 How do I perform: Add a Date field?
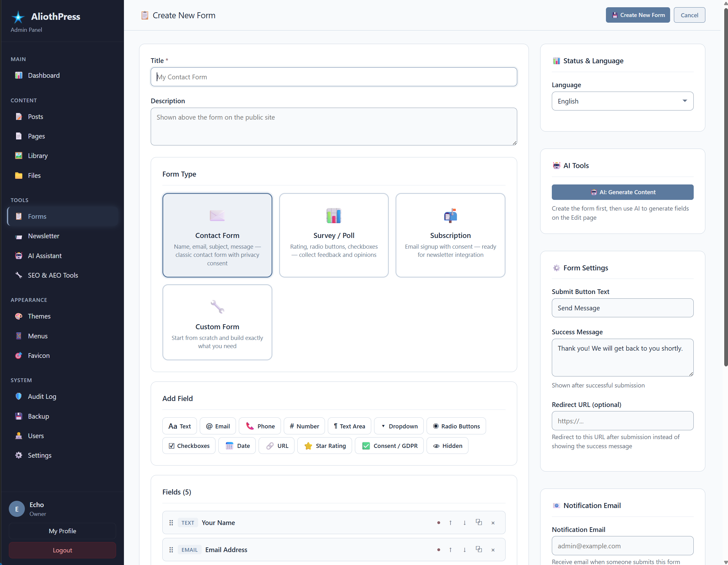237,446
